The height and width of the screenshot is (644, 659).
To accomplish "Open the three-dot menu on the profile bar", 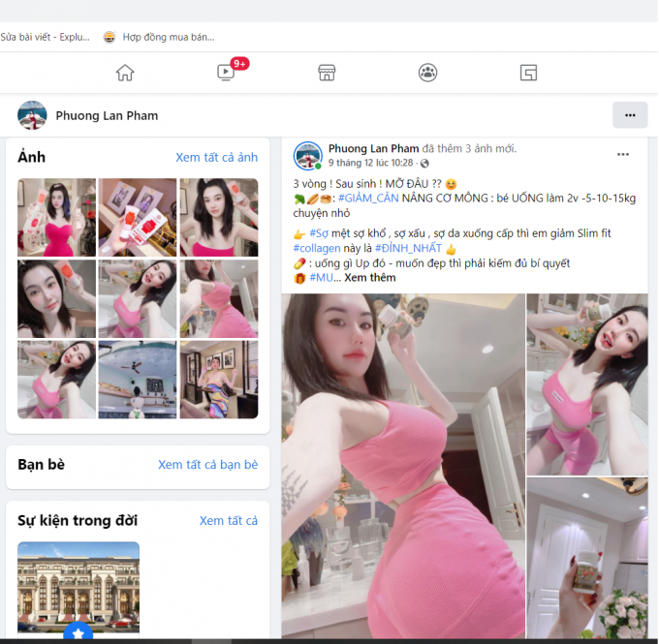I will click(630, 115).
